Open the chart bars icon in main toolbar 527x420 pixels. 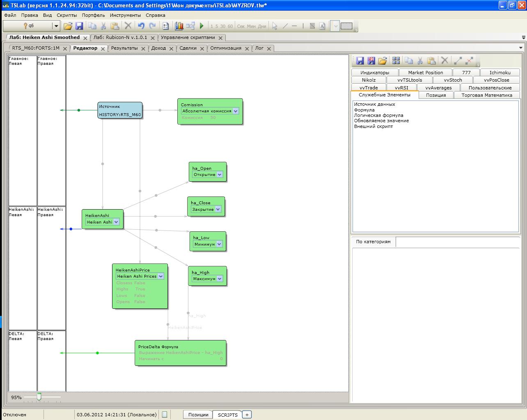click(179, 26)
